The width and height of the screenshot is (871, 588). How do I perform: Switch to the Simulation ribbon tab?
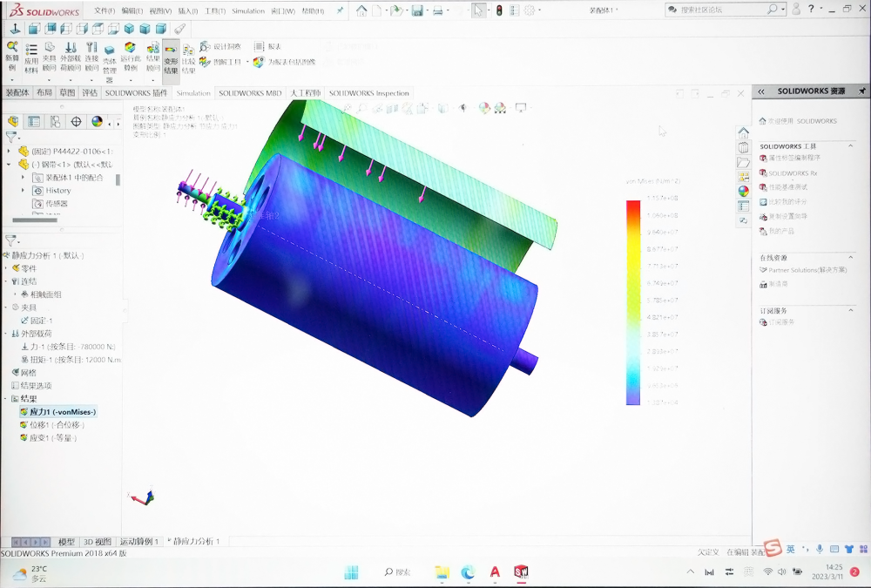pos(192,93)
